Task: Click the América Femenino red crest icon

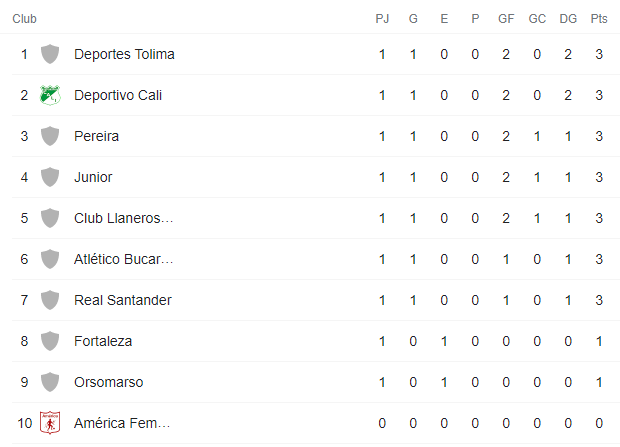Action: tap(50, 423)
